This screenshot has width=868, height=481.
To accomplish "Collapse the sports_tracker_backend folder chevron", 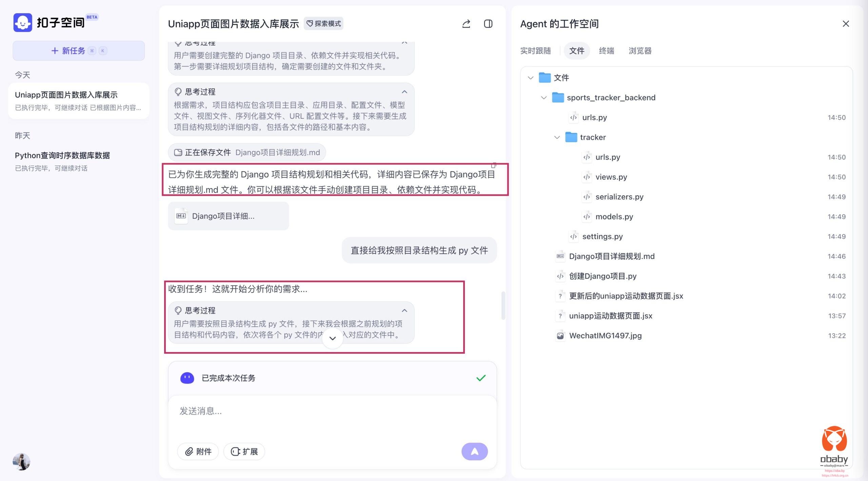I will (x=544, y=98).
